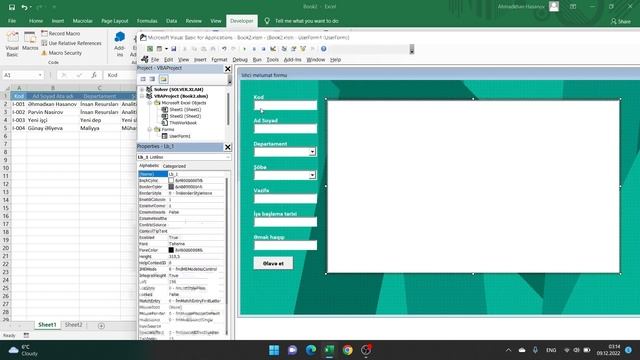The image size is (640, 360).
Task: Switch to Alphabetic tab in Properties panel
Action: point(149,166)
